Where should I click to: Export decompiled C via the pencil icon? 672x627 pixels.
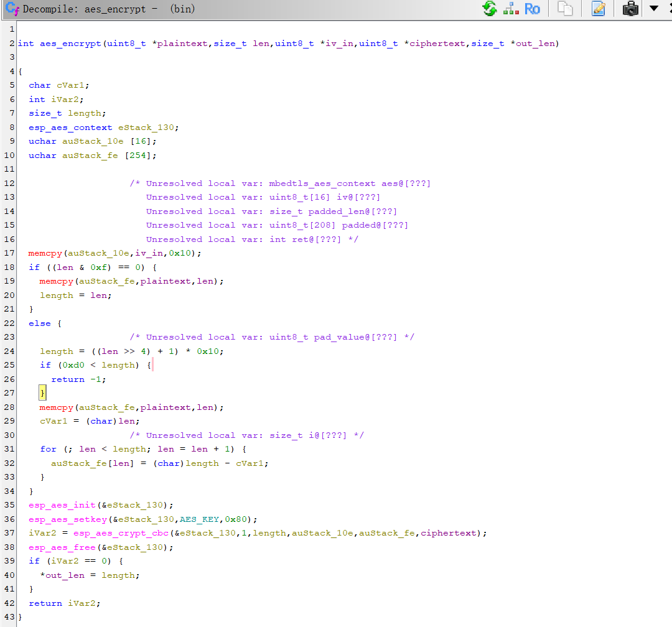click(599, 9)
